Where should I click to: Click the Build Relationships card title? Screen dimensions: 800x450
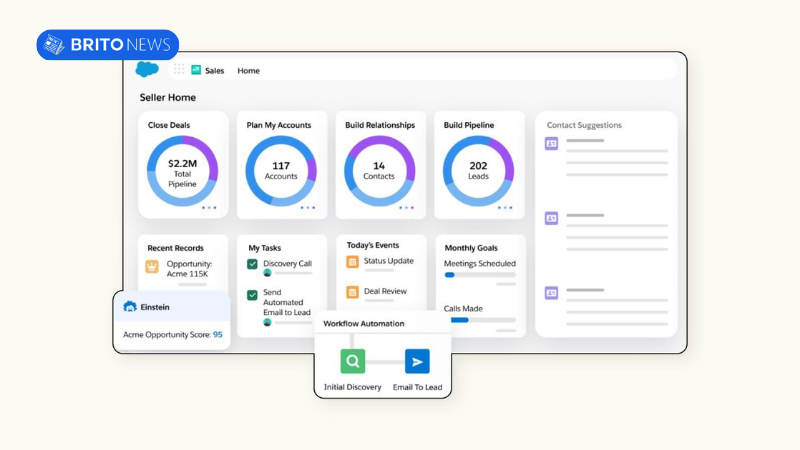(380, 125)
